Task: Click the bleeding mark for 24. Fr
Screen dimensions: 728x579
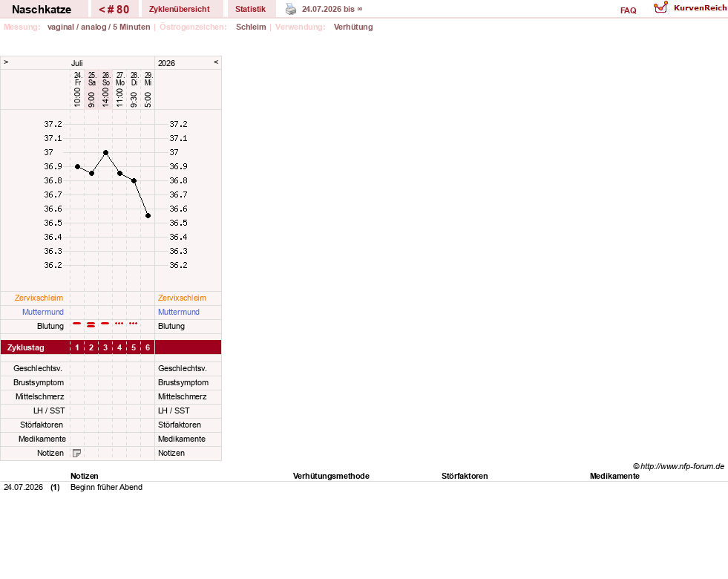Action: [77, 323]
